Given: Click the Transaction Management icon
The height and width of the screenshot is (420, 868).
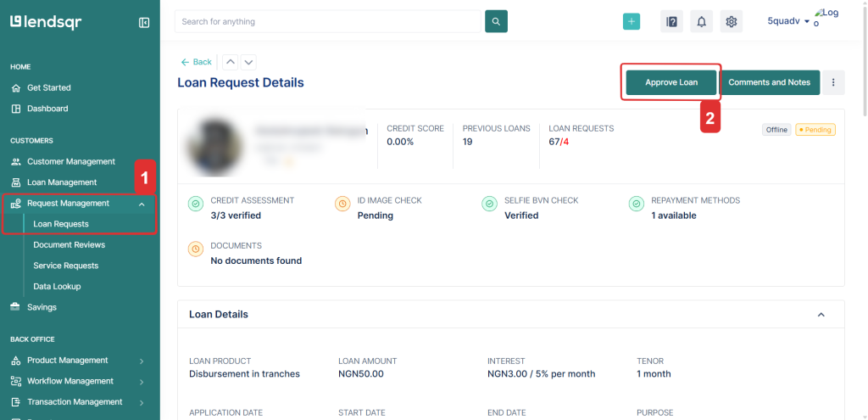Looking at the screenshot, I should pyautogui.click(x=16, y=401).
